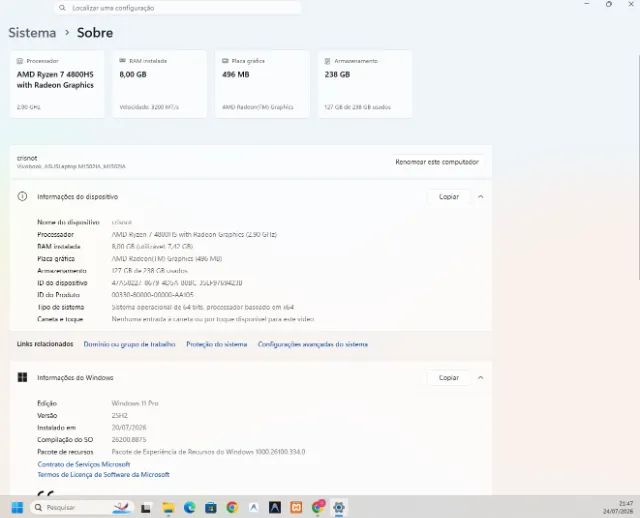Open the white A app taskbar icon

click(253, 508)
